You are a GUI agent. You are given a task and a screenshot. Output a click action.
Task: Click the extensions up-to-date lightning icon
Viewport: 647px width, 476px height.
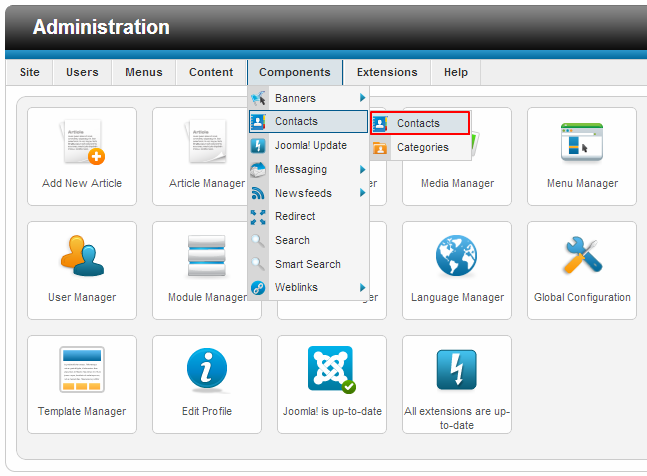click(x=456, y=370)
